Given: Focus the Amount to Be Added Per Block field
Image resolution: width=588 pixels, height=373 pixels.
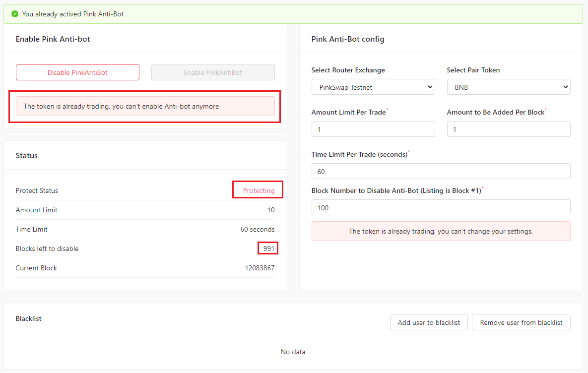Looking at the screenshot, I should [509, 129].
